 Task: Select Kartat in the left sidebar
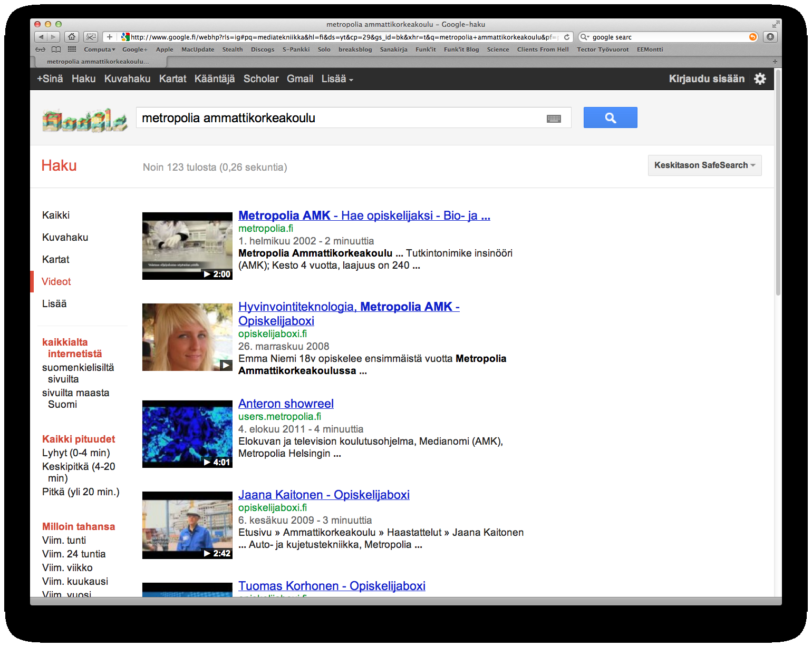[x=56, y=259]
